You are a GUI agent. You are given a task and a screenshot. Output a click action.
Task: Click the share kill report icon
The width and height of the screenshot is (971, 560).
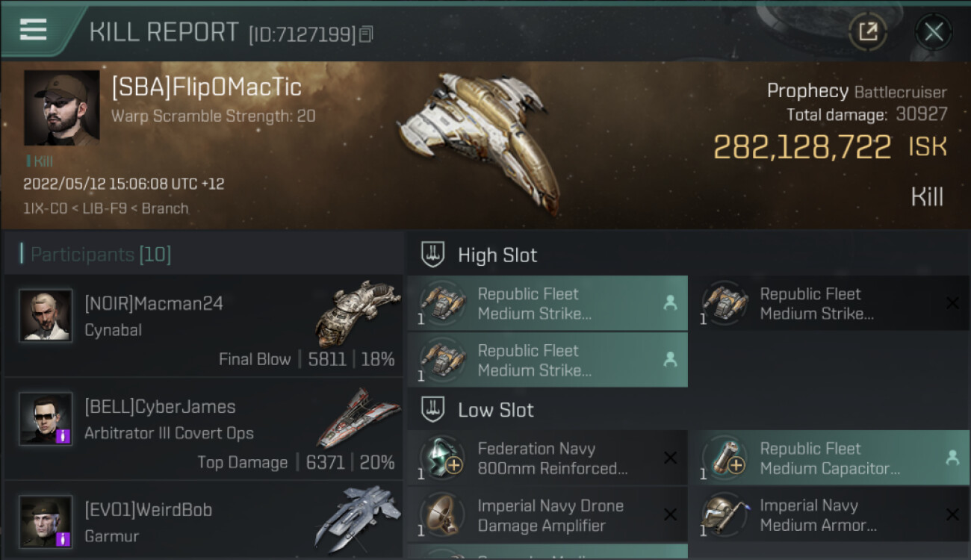click(867, 31)
